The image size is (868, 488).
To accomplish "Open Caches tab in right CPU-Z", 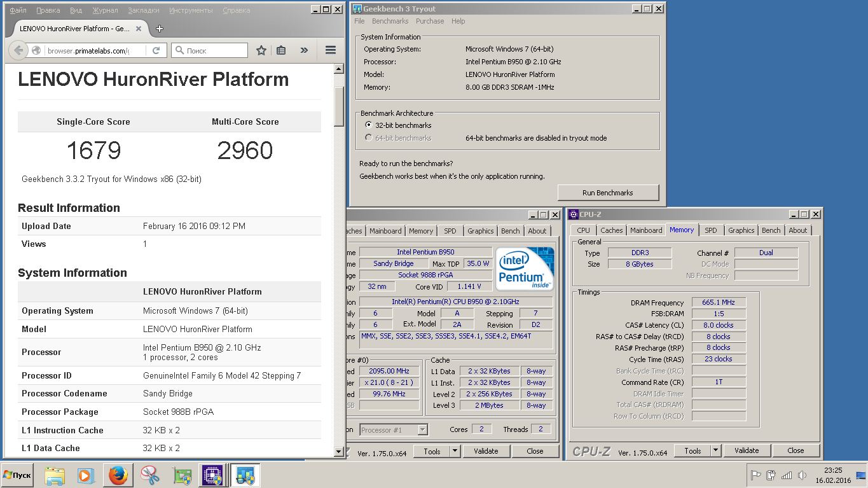I will click(612, 230).
